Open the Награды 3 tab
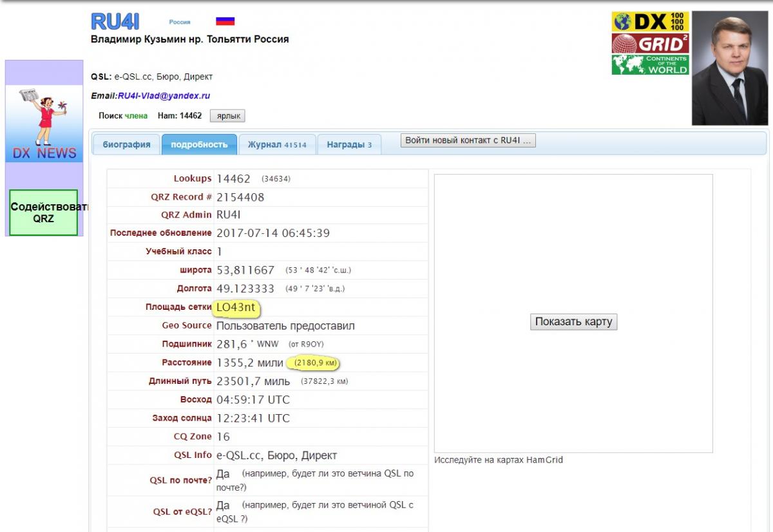Viewport: 773px width, 532px height. point(349,144)
